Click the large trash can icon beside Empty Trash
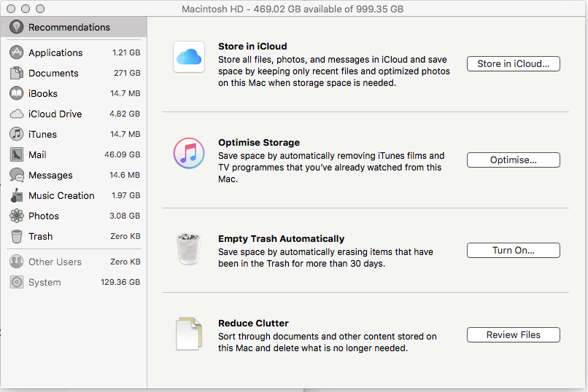588x392 pixels. pos(189,248)
